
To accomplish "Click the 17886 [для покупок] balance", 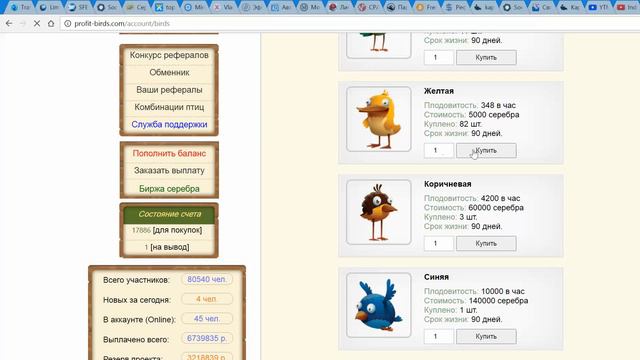I will (x=167, y=230).
